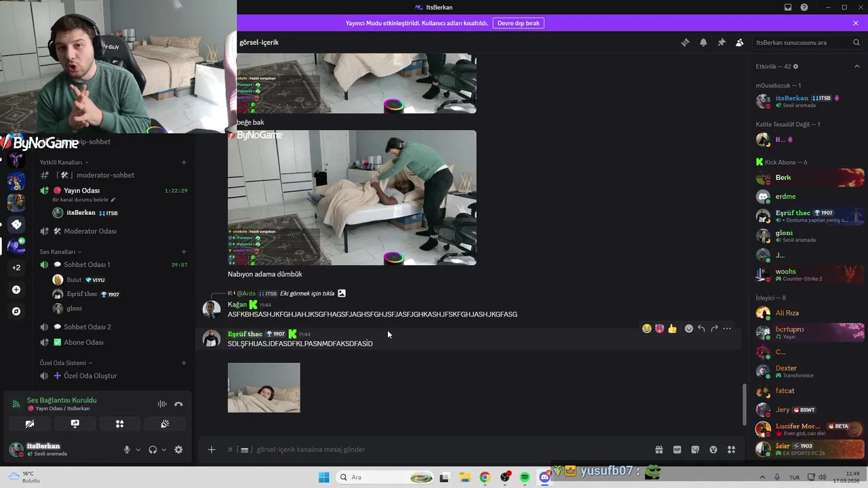
Task: Open Spotify from the taskbar
Action: [525, 477]
